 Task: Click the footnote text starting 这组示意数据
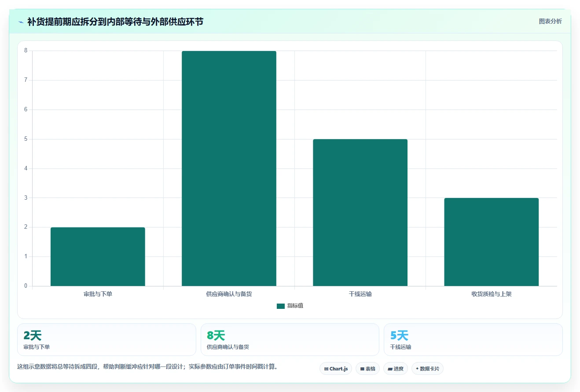click(148, 366)
